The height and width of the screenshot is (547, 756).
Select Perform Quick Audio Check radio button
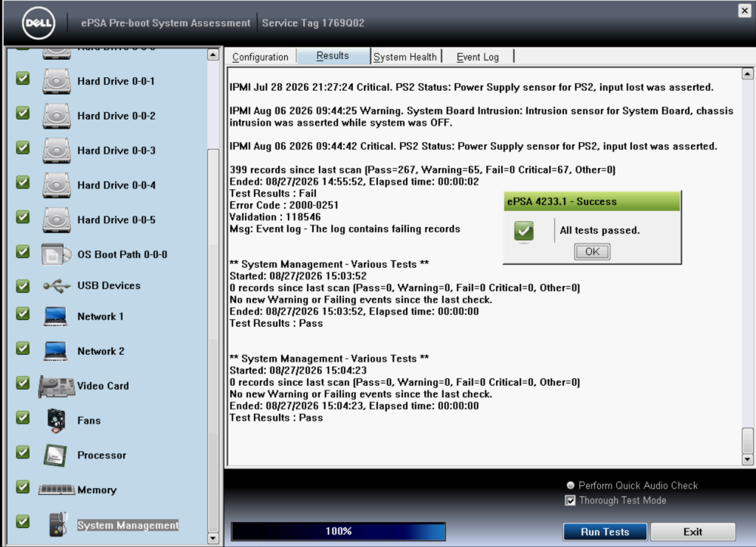tap(570, 485)
